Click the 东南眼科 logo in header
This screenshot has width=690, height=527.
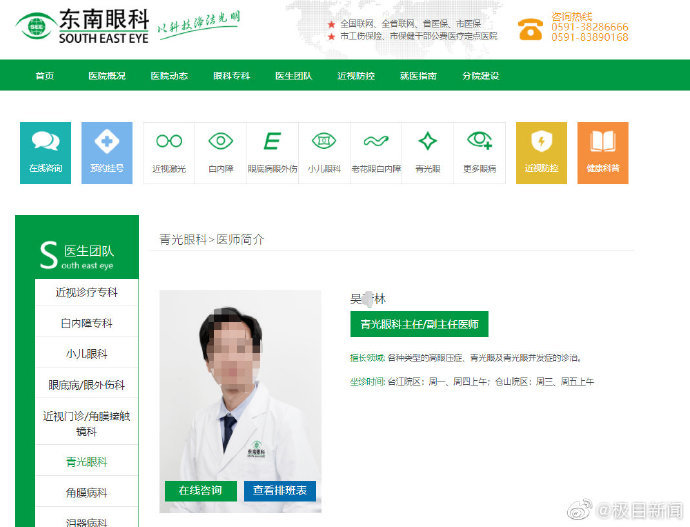[85, 27]
